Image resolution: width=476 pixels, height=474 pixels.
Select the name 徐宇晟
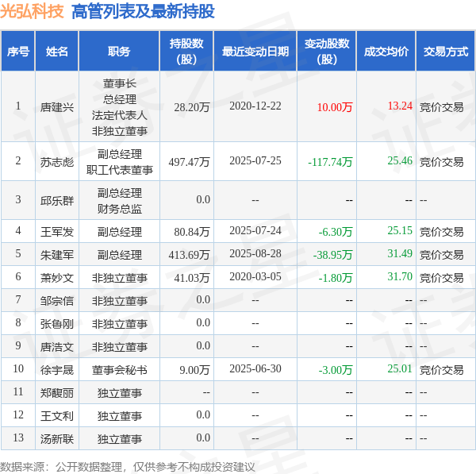[57, 370]
